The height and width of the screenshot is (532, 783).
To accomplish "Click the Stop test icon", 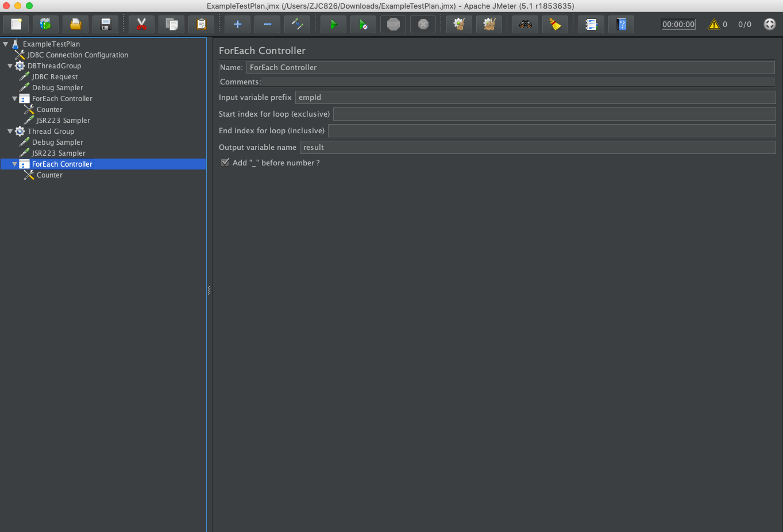I will [x=393, y=24].
